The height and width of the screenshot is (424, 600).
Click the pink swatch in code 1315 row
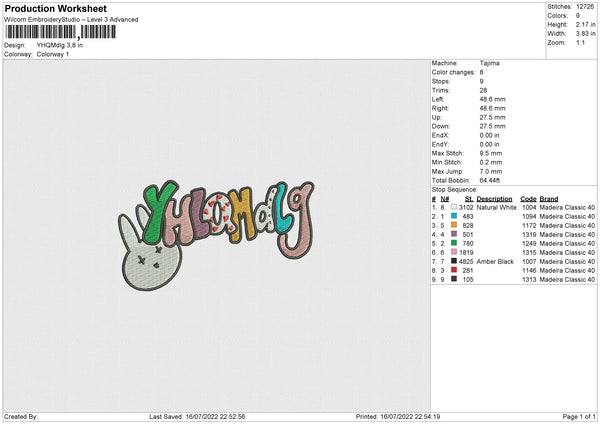point(454,252)
